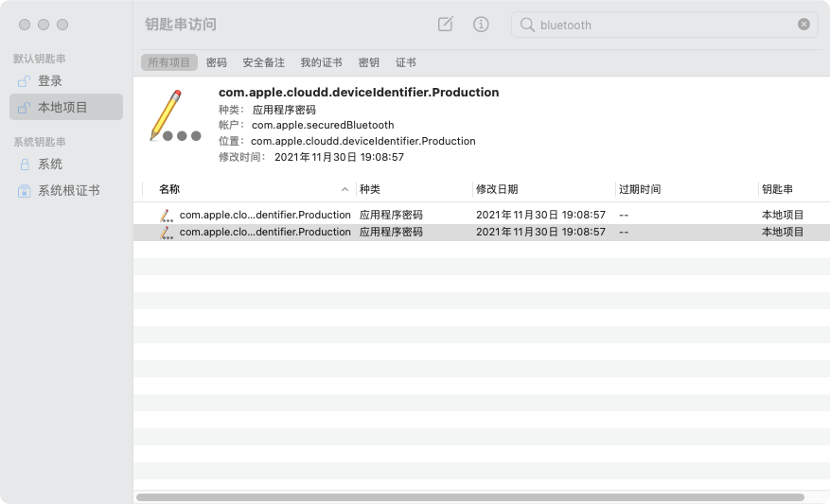
Task: Click the horizontal scrollbar at bottom
Action: point(470,497)
